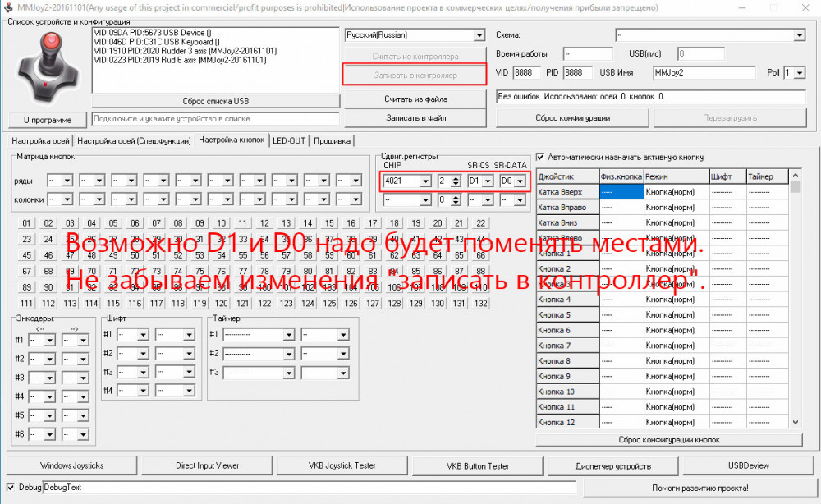Click the О программе button

(x=47, y=120)
